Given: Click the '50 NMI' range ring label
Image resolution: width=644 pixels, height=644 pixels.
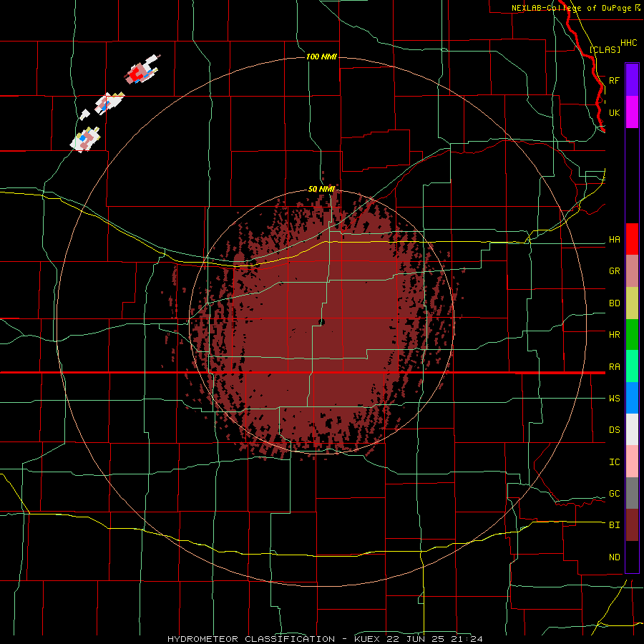Looking at the screenshot, I should coord(321,190).
